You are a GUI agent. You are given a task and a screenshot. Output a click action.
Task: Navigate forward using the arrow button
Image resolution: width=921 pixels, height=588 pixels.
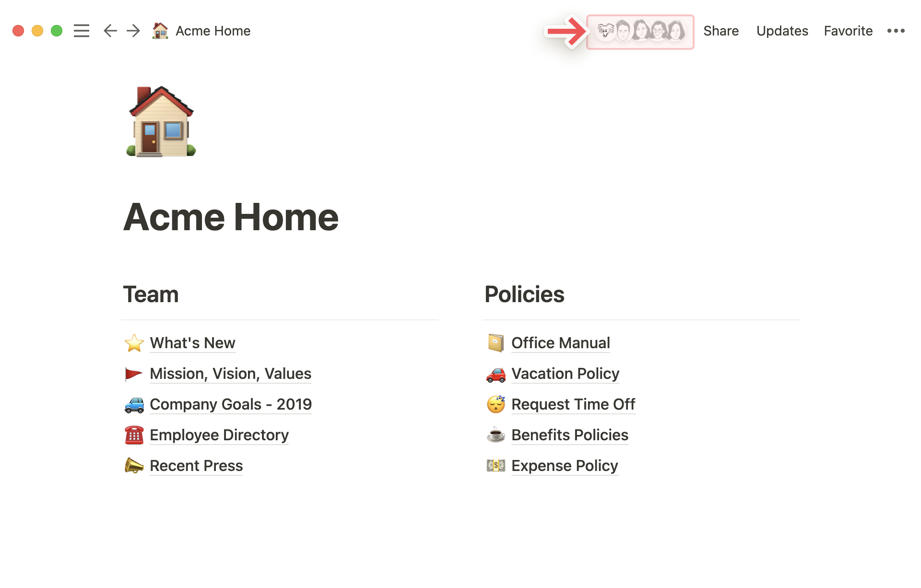[133, 31]
